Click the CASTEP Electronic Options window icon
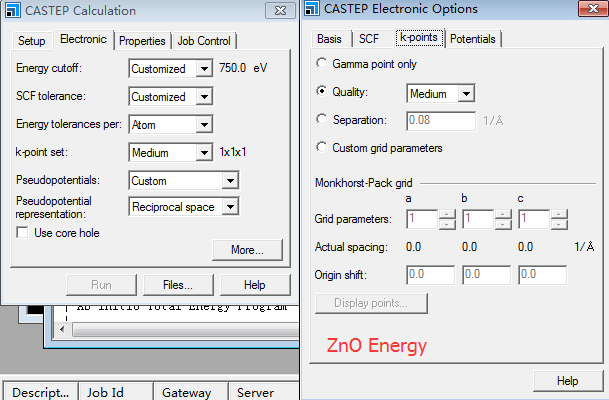Screen dimensions: 609x400 (x=312, y=9)
